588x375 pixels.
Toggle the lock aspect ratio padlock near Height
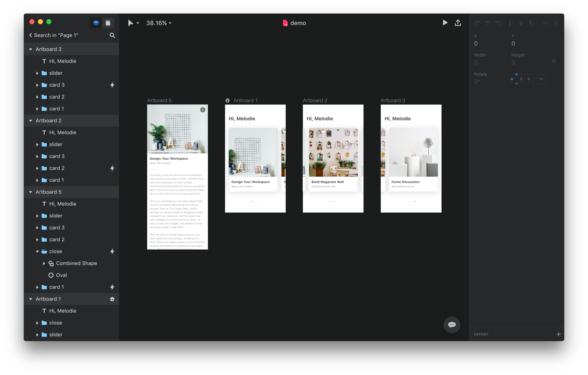[554, 60]
